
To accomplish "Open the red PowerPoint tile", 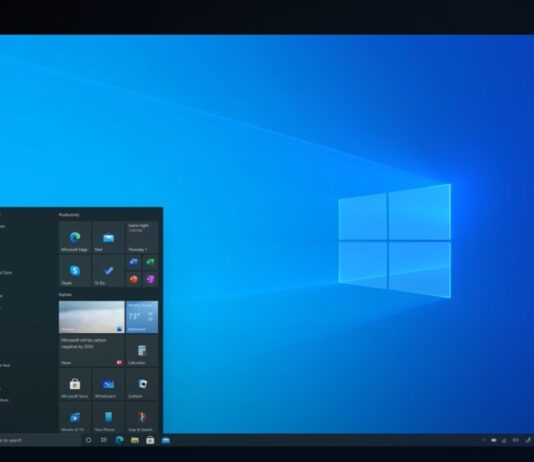I will coord(134,280).
